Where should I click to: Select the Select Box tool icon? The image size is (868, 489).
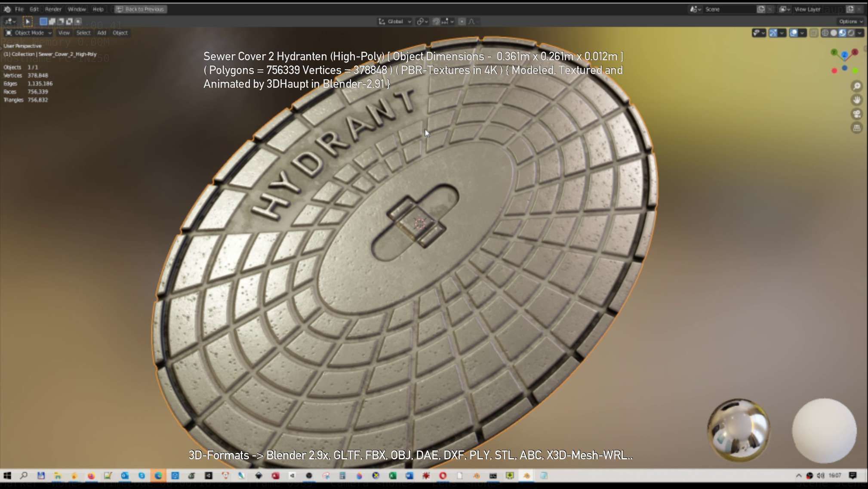tap(28, 22)
